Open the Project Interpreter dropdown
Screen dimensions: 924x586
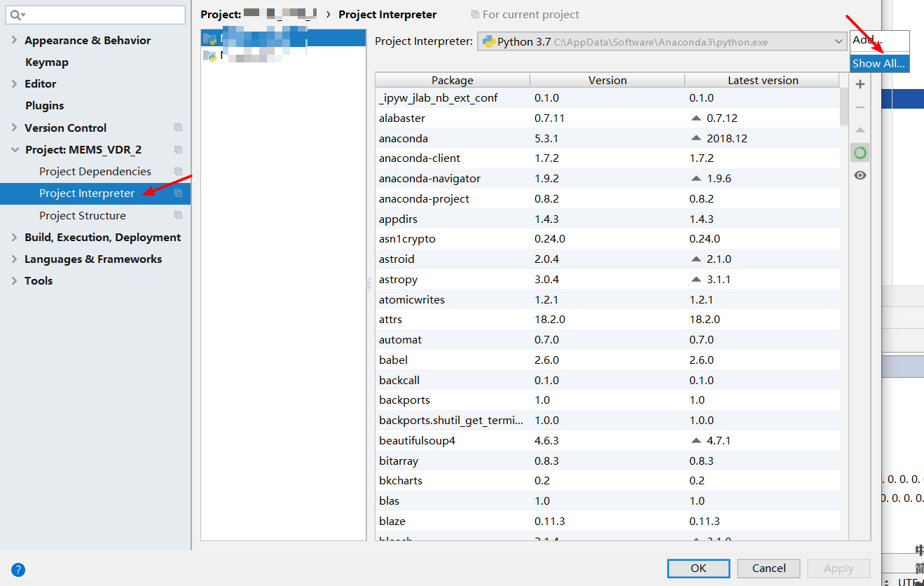(663, 41)
